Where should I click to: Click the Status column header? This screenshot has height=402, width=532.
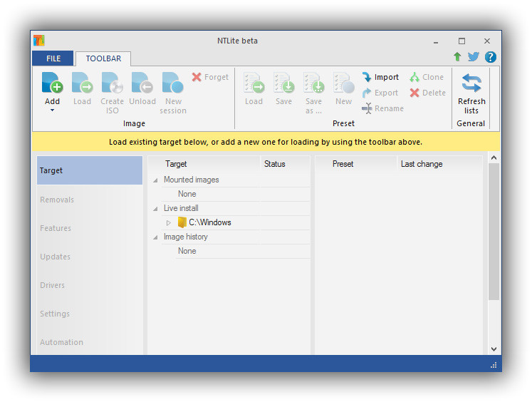click(x=275, y=164)
